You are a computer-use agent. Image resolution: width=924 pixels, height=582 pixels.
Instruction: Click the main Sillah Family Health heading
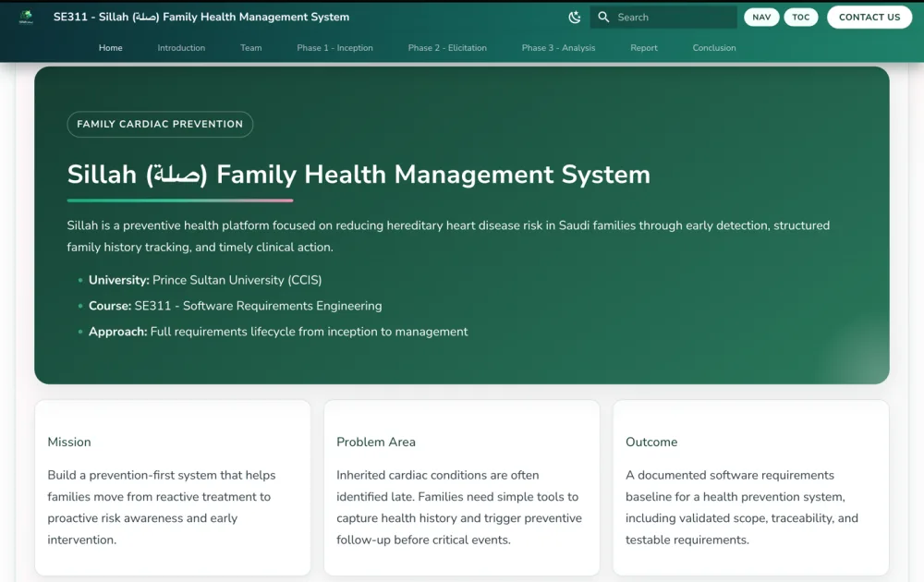click(359, 175)
